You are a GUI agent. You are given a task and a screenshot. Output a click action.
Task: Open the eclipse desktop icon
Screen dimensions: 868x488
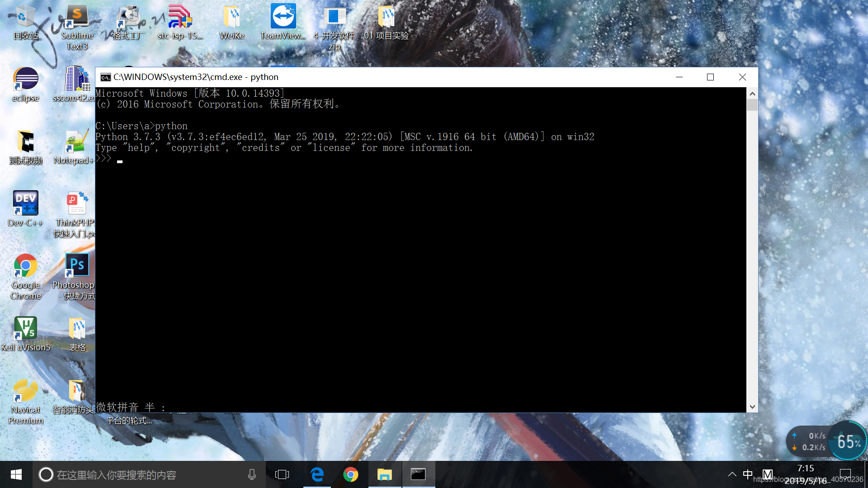pos(25,84)
